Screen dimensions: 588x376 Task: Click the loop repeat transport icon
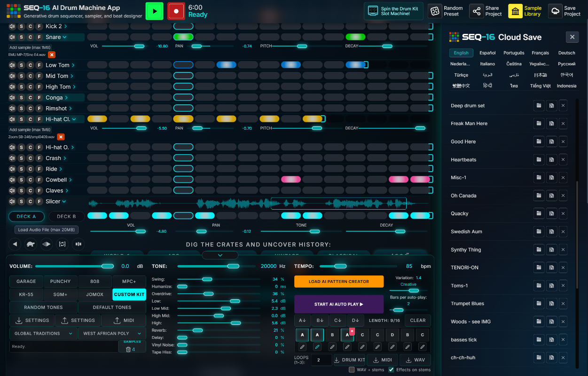[62, 244]
